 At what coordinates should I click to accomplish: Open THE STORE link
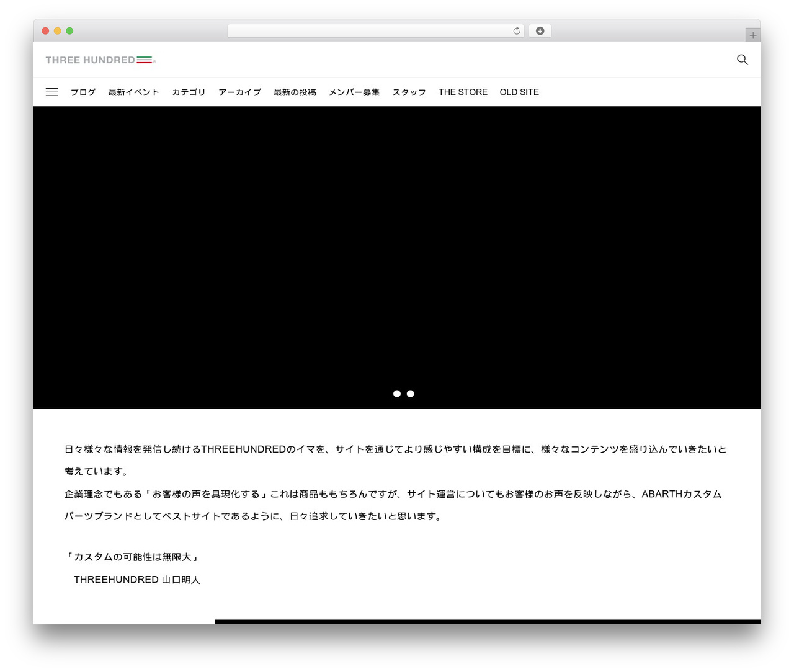463,92
